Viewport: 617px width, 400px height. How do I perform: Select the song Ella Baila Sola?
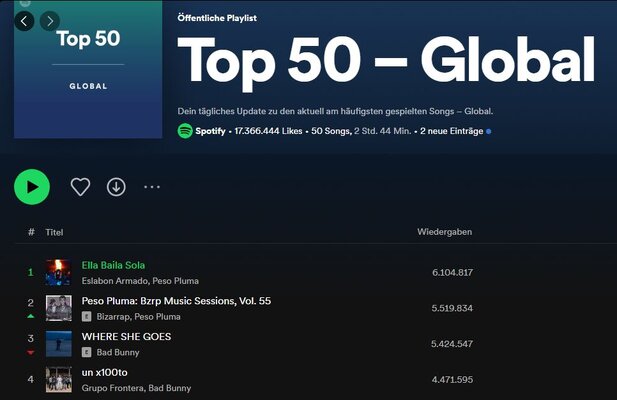coord(113,265)
